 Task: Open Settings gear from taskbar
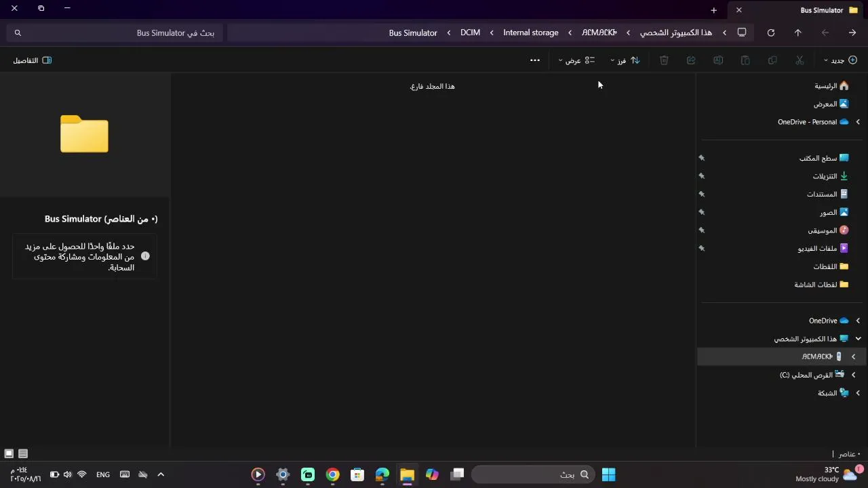pos(283,474)
